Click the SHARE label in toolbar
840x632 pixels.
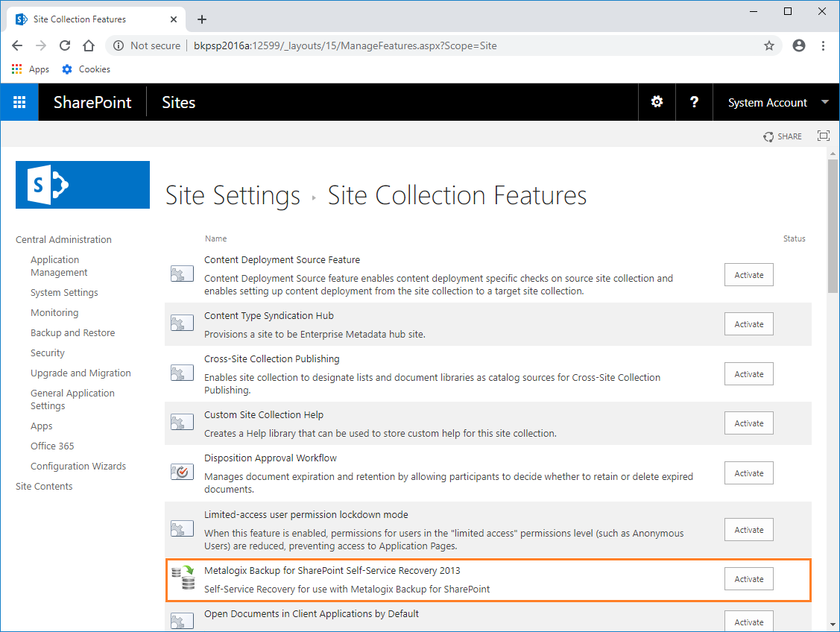[789, 136]
